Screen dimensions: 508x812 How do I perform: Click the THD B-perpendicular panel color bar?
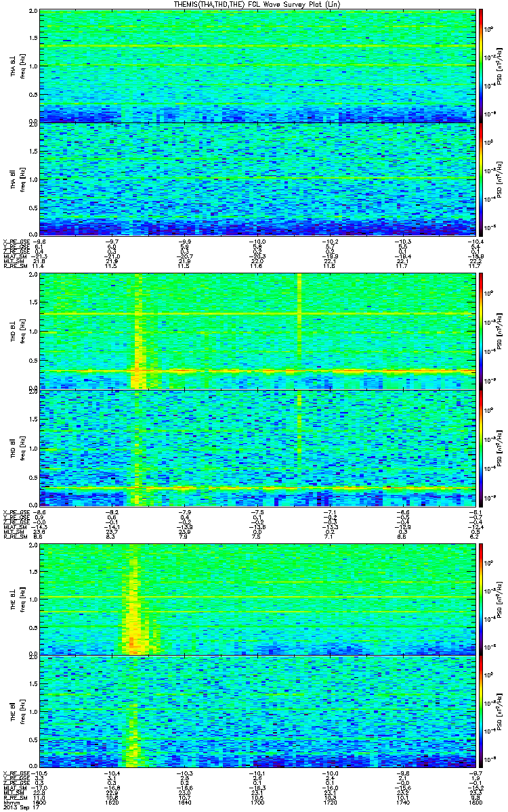pos(482,332)
